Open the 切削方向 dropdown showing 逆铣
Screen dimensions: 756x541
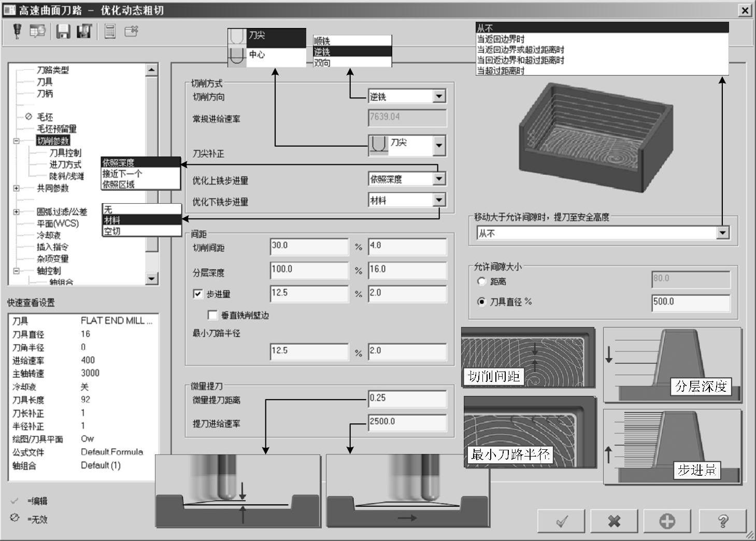pos(439,96)
